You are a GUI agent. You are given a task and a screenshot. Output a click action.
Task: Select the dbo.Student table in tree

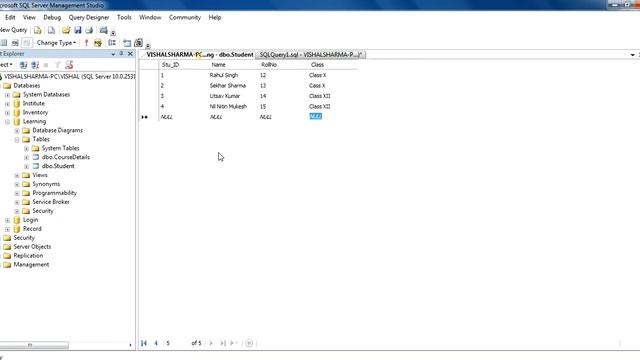point(58,166)
